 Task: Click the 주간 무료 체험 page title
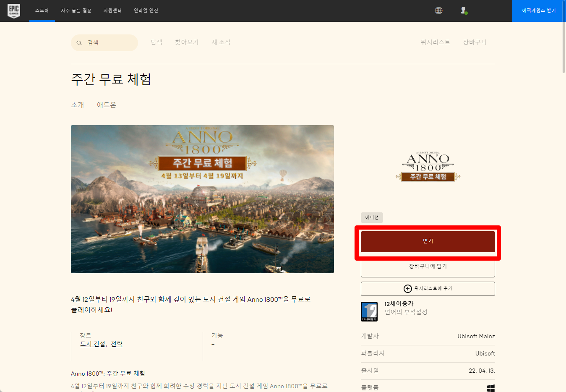click(x=111, y=79)
